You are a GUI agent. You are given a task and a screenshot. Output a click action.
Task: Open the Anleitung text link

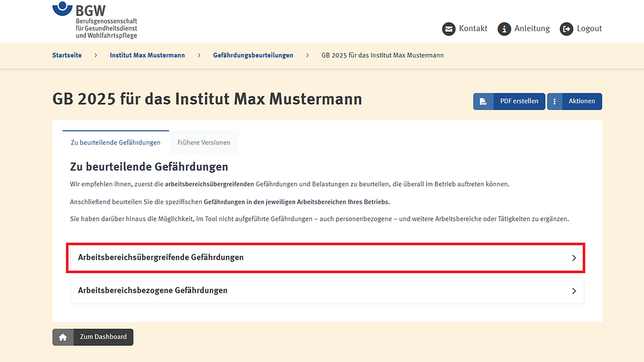click(532, 29)
